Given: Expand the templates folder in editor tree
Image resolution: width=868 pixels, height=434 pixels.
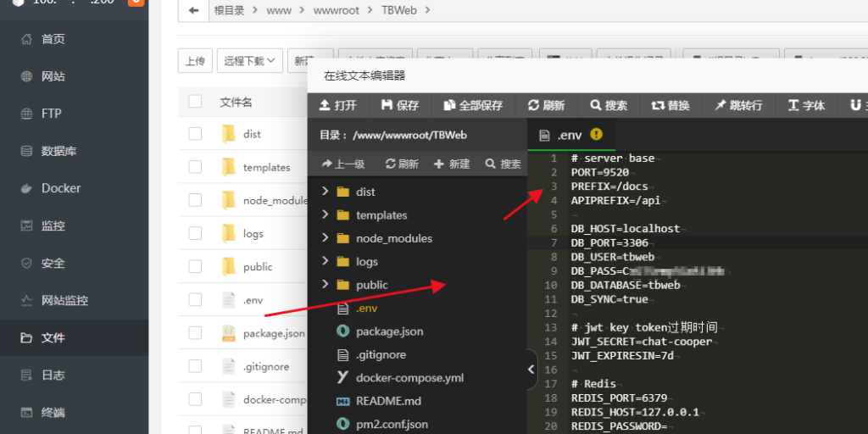Looking at the screenshot, I should 325,215.
